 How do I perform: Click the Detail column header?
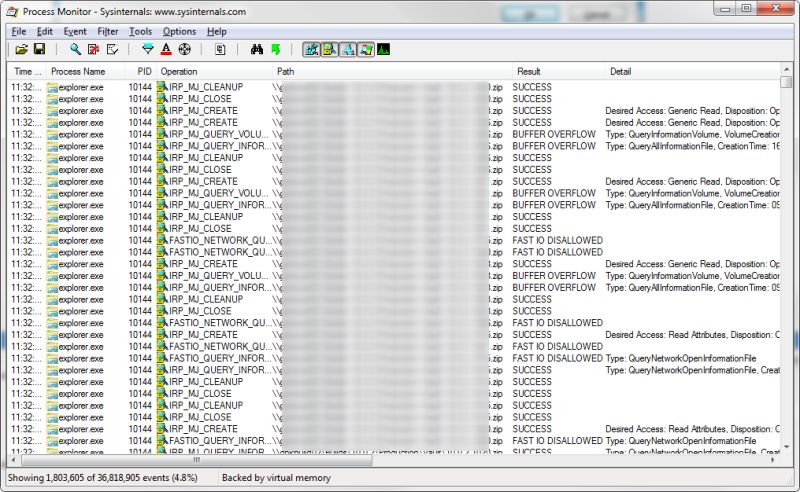coord(693,71)
